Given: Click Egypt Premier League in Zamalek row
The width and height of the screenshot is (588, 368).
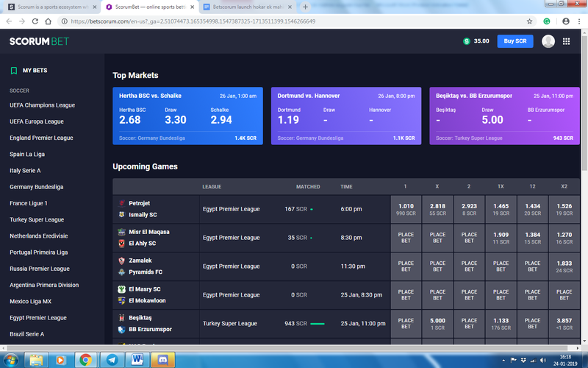Looking at the screenshot, I should (x=232, y=266).
